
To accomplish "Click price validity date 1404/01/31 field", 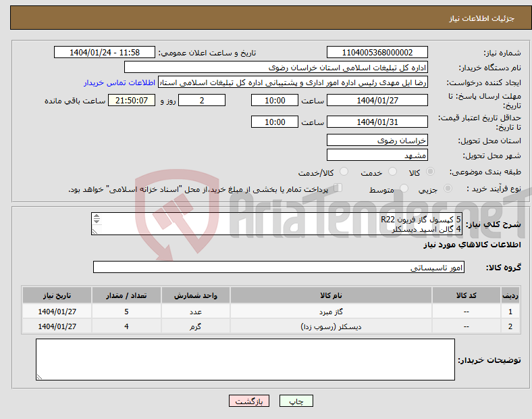I will click(377, 122).
